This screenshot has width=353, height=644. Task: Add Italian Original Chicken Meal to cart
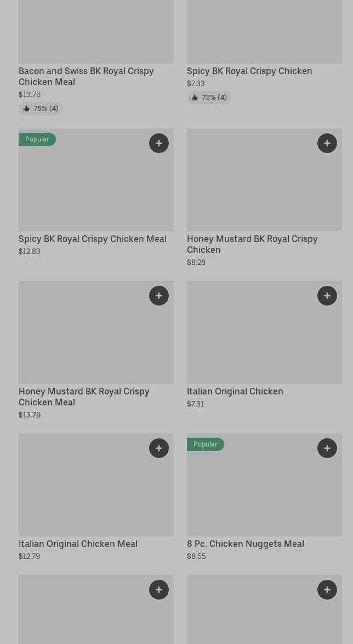(x=159, y=448)
